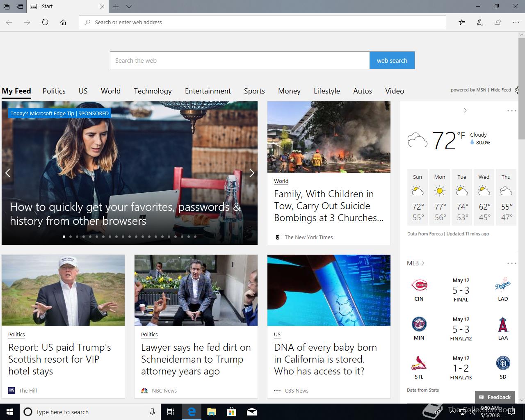
Task: Click the US category label
Action: click(x=277, y=334)
